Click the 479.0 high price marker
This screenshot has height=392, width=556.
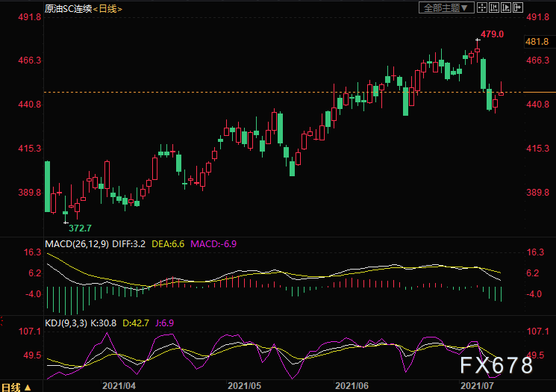492,34
